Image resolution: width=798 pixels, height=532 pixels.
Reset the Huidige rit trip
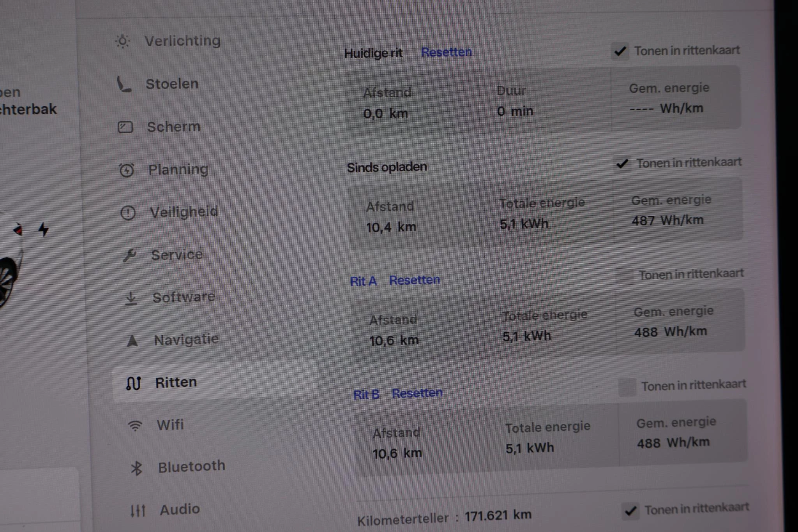[447, 52]
